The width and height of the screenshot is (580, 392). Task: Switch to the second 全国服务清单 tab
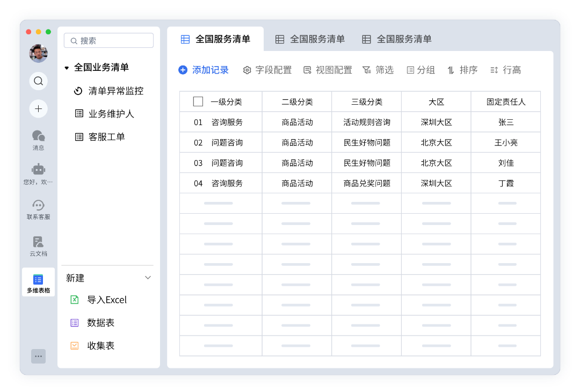(x=310, y=39)
